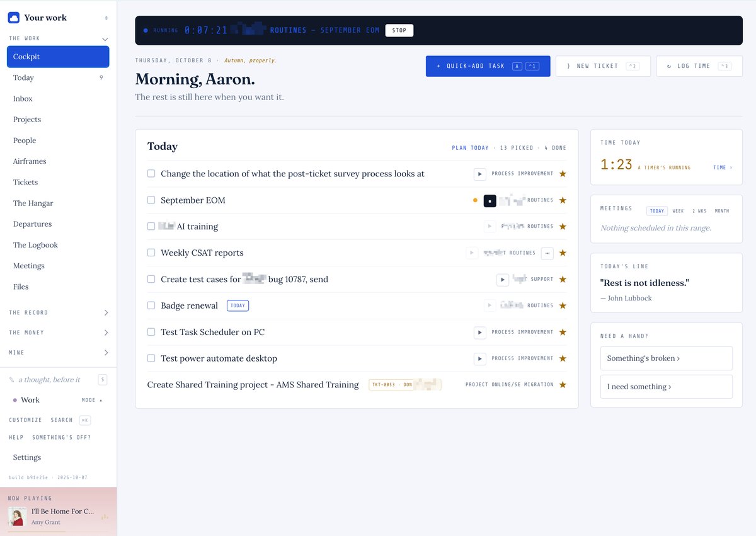Click the TKT-0053 ticket tag

coord(404,385)
